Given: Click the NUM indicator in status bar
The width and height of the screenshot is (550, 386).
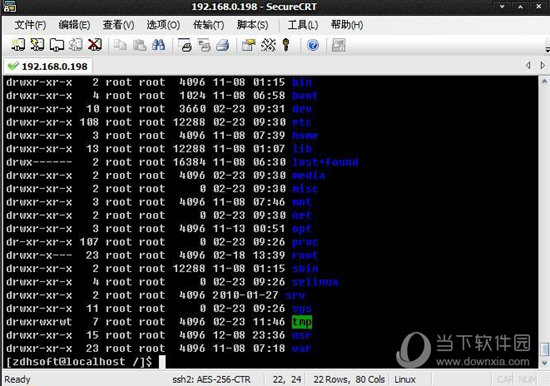Looking at the screenshot, I should click(527, 379).
